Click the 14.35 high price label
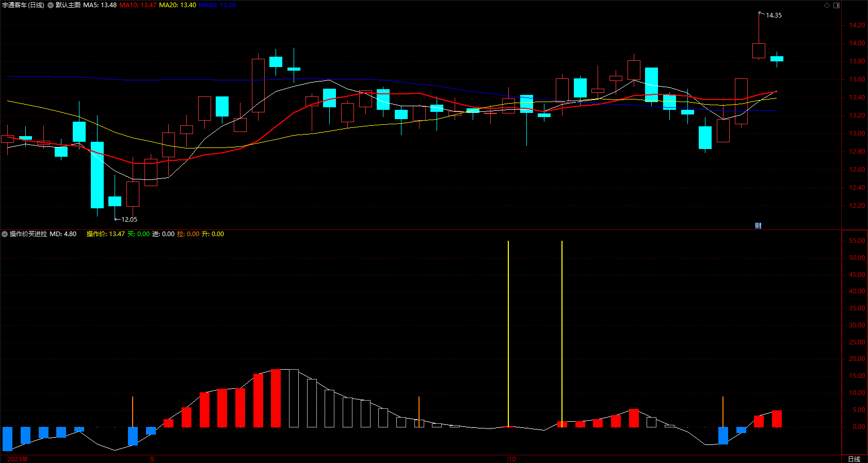868x463 pixels. (x=774, y=15)
